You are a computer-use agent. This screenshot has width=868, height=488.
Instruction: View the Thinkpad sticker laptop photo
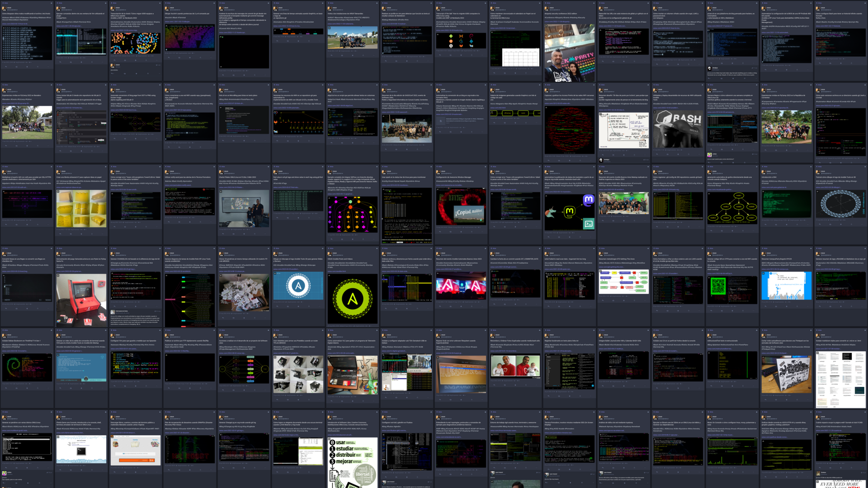pos(787,374)
